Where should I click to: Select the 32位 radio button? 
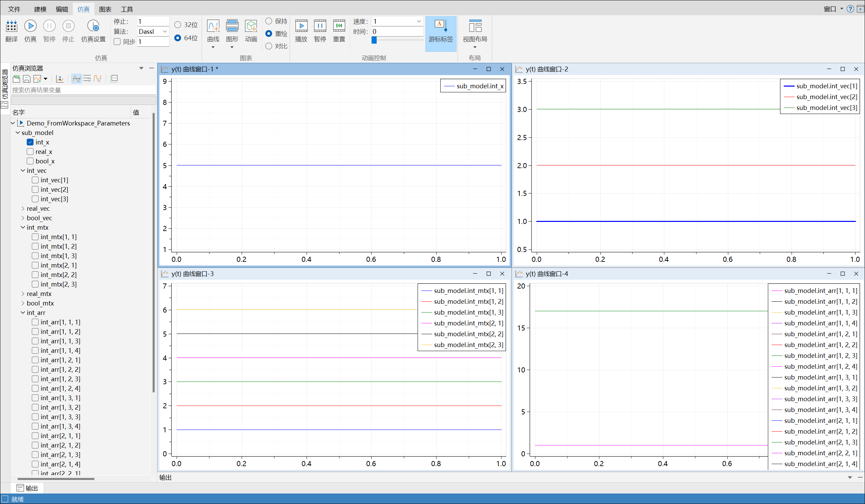click(177, 25)
